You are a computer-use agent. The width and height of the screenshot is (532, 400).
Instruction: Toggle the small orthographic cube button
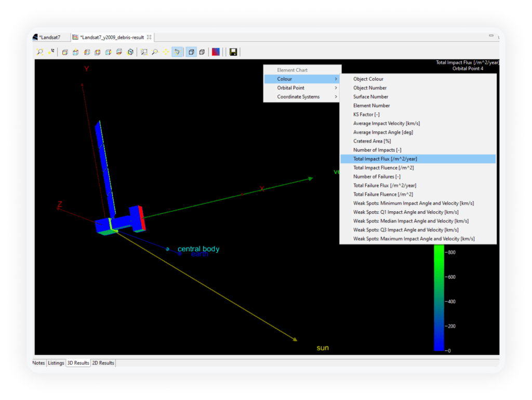pyautogui.click(x=202, y=52)
